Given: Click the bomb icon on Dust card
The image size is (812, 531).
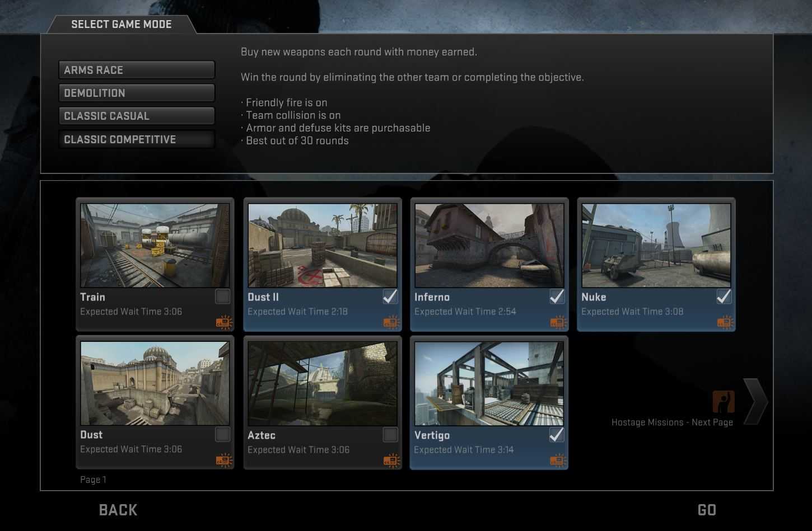Looking at the screenshot, I should [224, 460].
